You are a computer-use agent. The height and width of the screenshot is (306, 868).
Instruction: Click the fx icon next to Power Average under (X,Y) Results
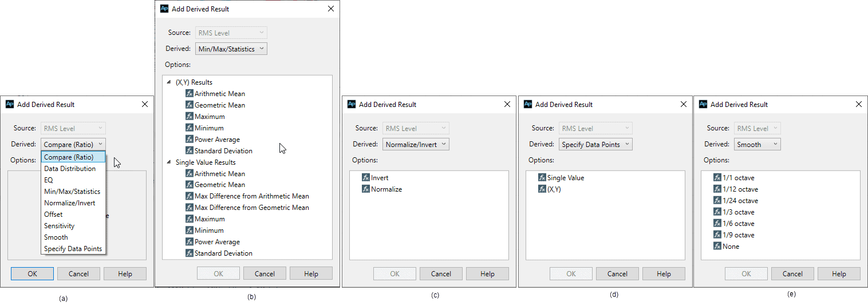click(x=190, y=140)
